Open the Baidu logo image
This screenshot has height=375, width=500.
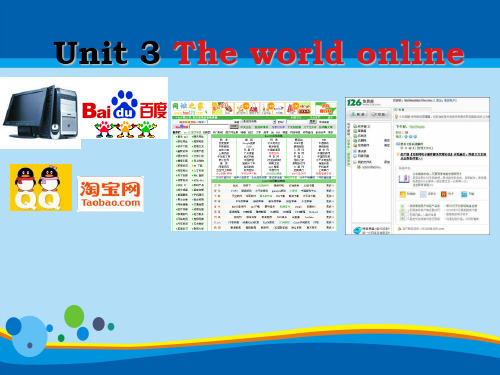pyautogui.click(x=124, y=108)
